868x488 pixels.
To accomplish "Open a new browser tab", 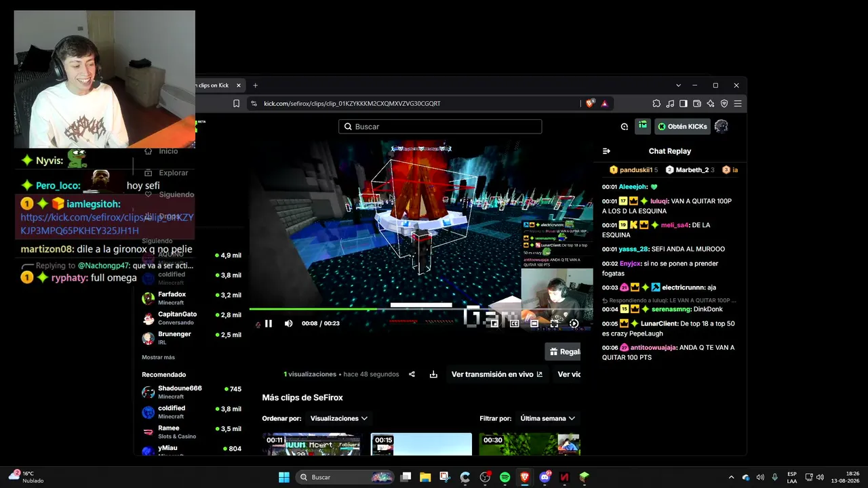I will coord(256,85).
